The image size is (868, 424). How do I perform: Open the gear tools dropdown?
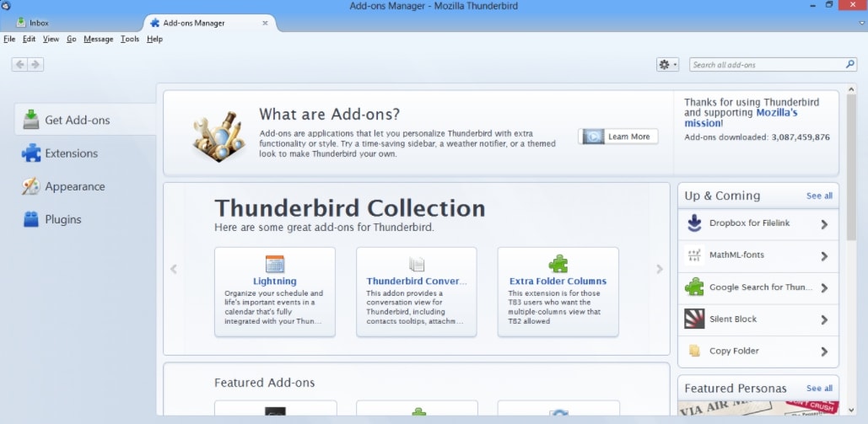click(667, 65)
